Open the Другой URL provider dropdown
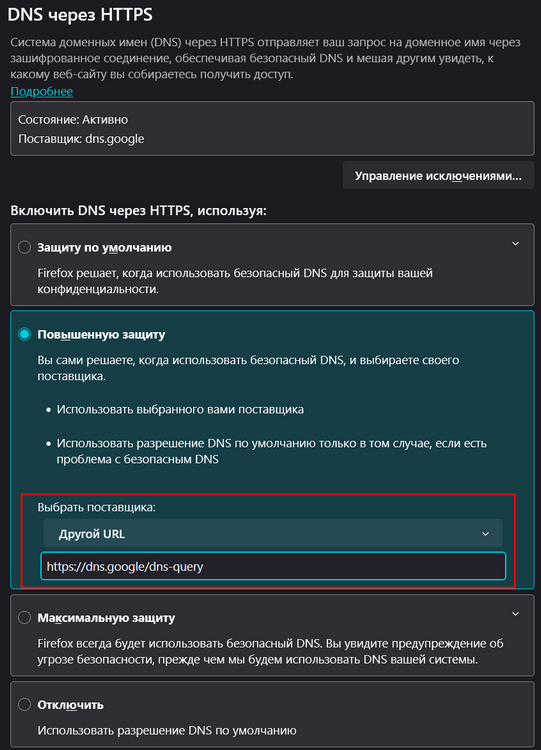541x750 pixels. [x=273, y=533]
